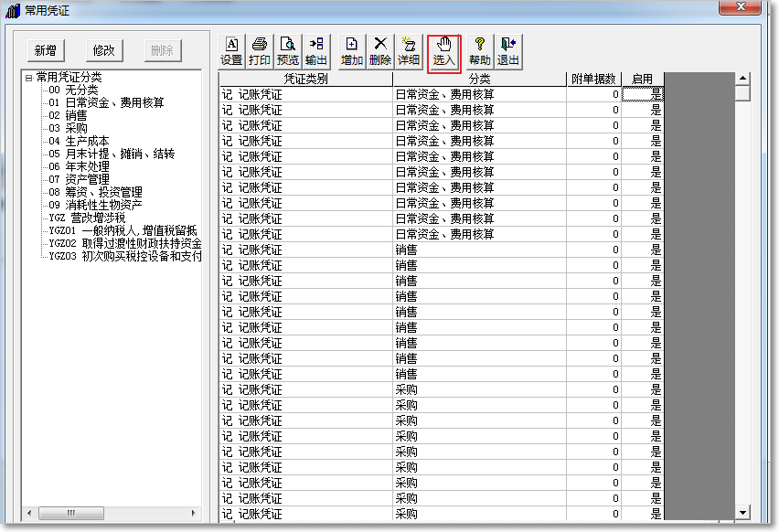The height and width of the screenshot is (532, 779).
Task: Click the 凭证类别 column header
Action: click(305, 80)
